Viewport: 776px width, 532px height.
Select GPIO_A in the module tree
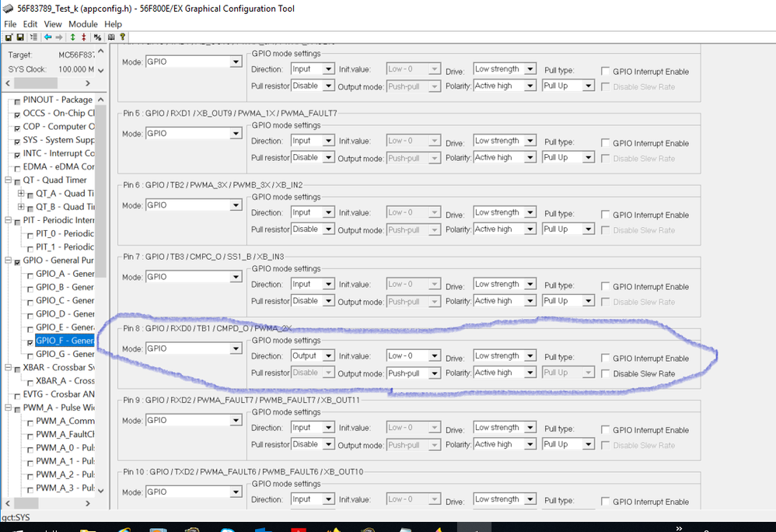[65, 273]
